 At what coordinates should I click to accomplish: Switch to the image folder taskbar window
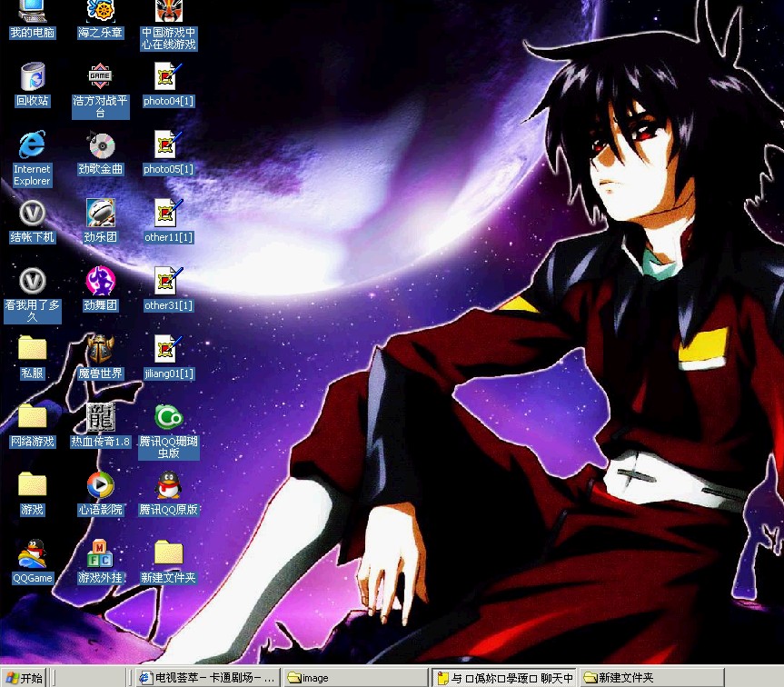point(354,678)
